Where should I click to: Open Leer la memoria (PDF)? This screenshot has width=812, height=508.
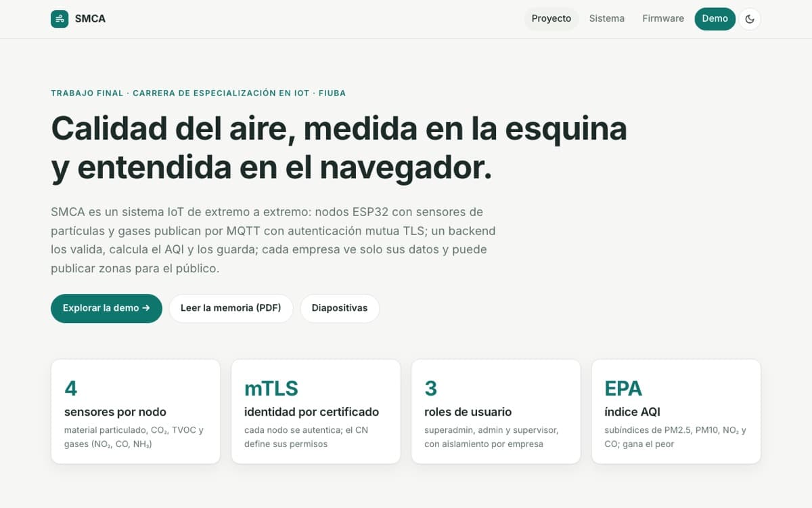tap(231, 308)
